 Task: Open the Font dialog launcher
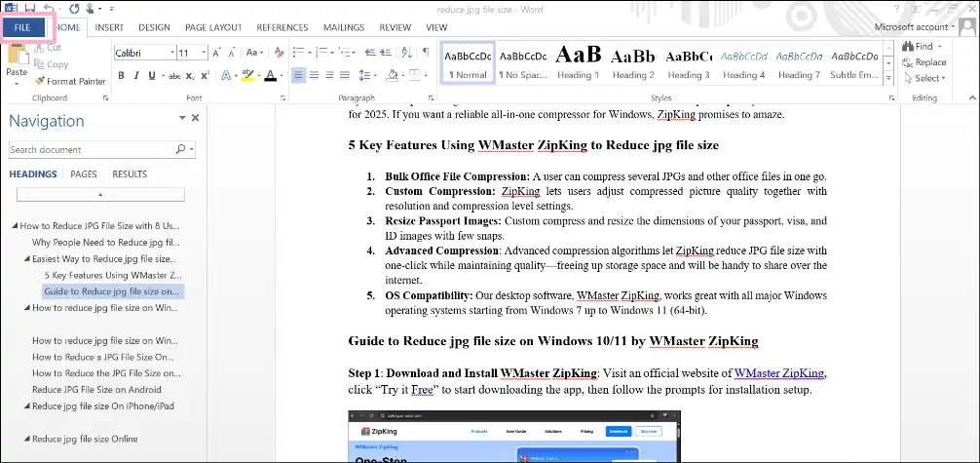coord(283,98)
